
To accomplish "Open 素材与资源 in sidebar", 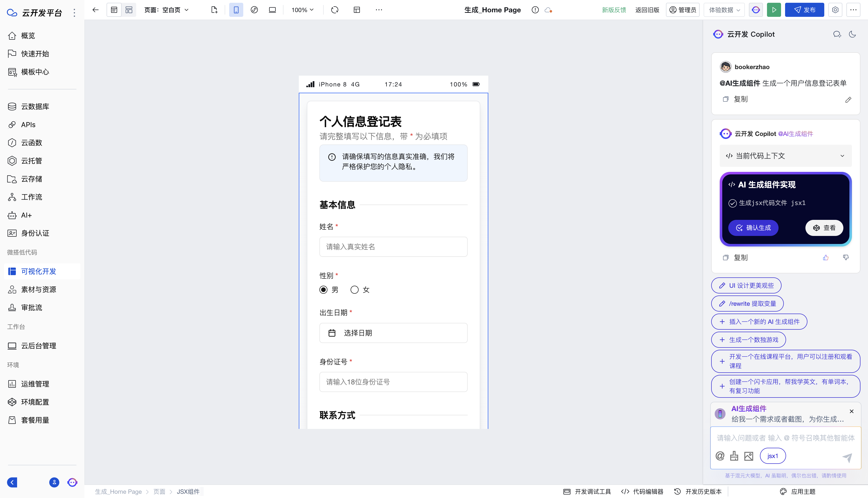I will (42, 289).
